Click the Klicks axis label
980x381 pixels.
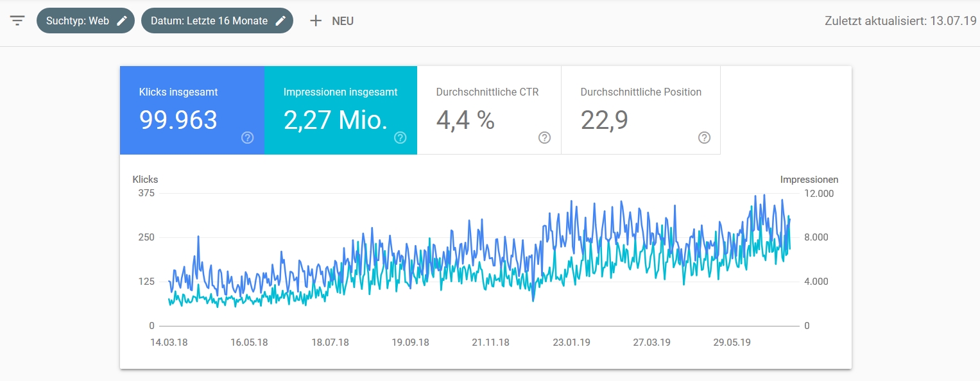click(x=145, y=179)
